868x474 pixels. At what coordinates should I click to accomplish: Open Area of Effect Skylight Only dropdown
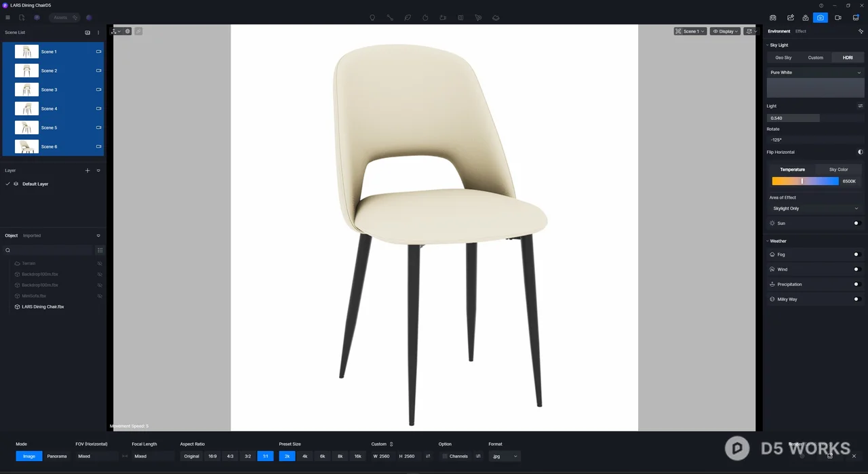click(815, 208)
